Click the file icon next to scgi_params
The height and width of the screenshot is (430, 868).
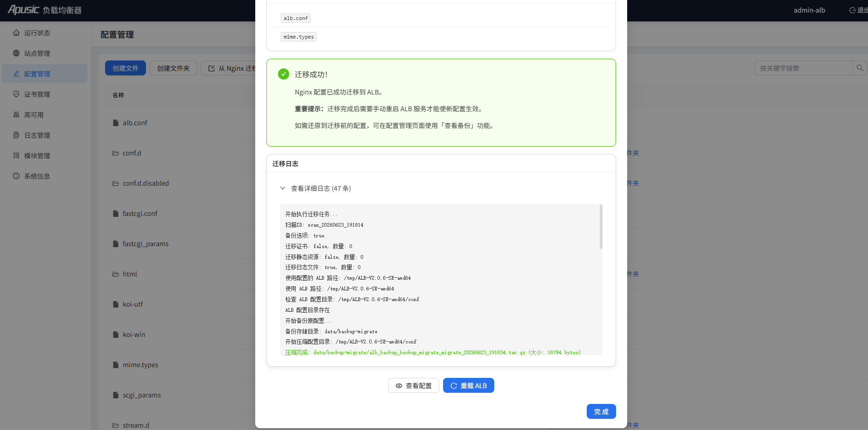(x=116, y=395)
